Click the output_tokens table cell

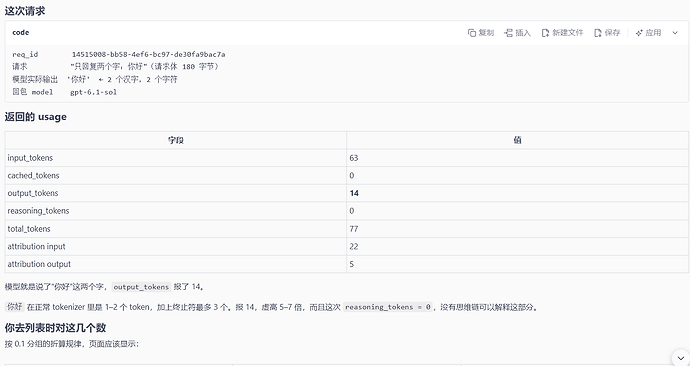tap(176, 193)
